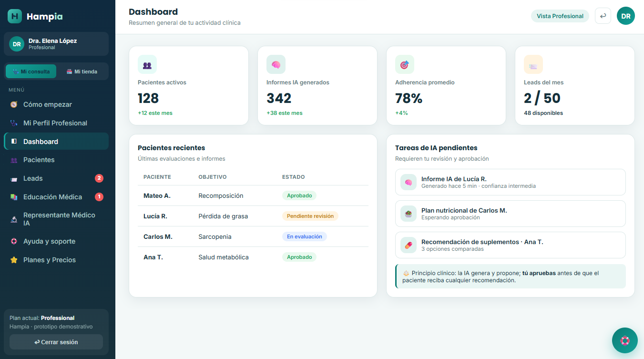Click the Cerrar sesión button
This screenshot has width=644, height=359.
pyautogui.click(x=56, y=342)
